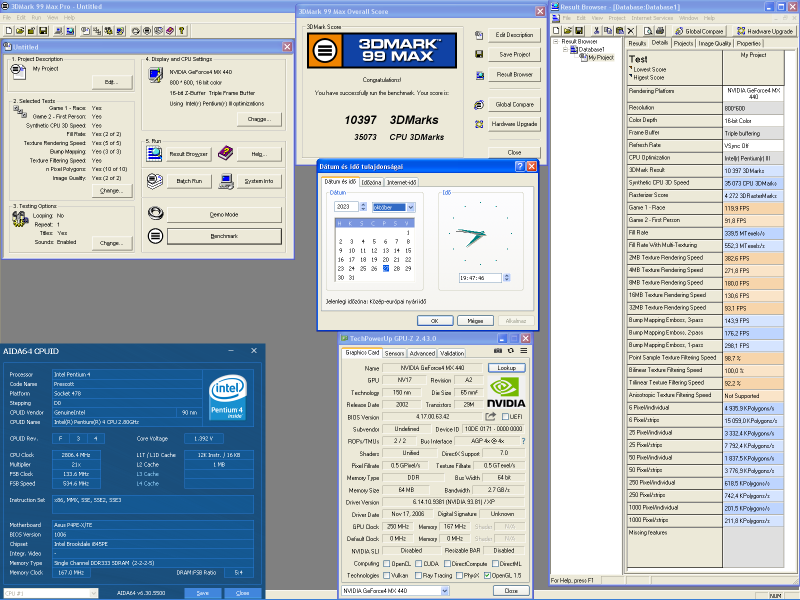
Task: Click Save button in AIDA64 CPUID
Action: tap(203, 593)
